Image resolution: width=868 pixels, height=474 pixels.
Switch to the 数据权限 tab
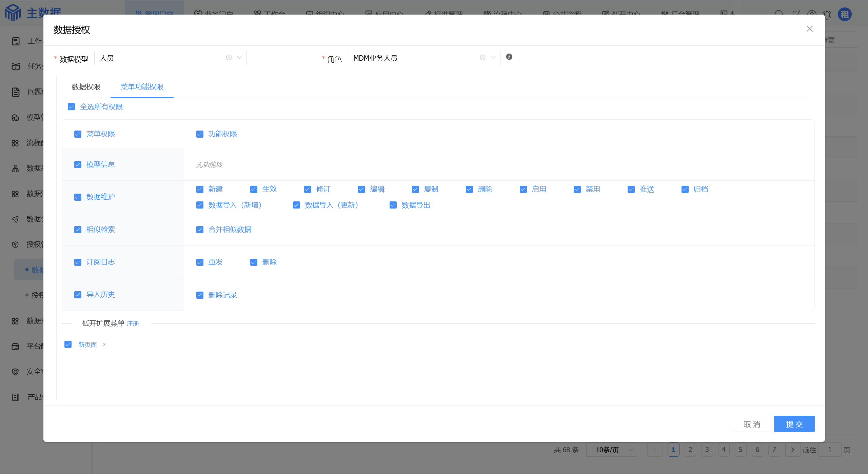(x=86, y=87)
